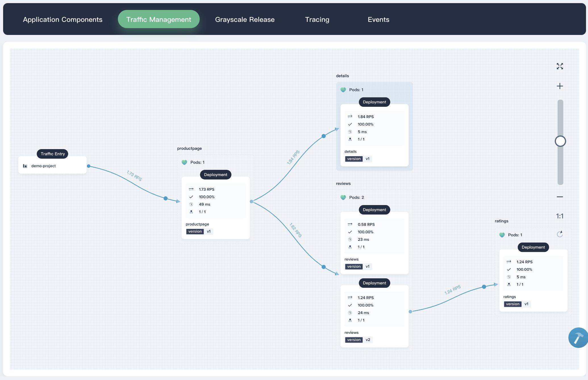Switch to the Application Components tab

point(62,19)
